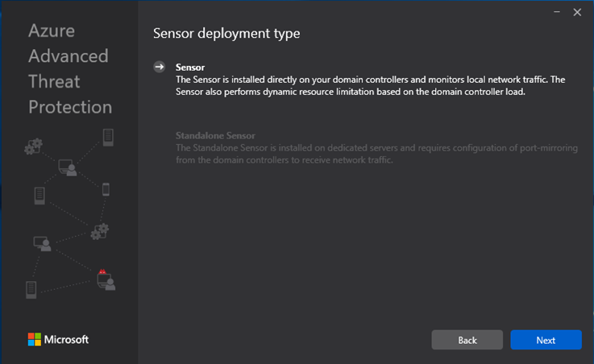Click the red-flagged compromised user icon
This screenshot has width=594, height=364.
click(106, 280)
